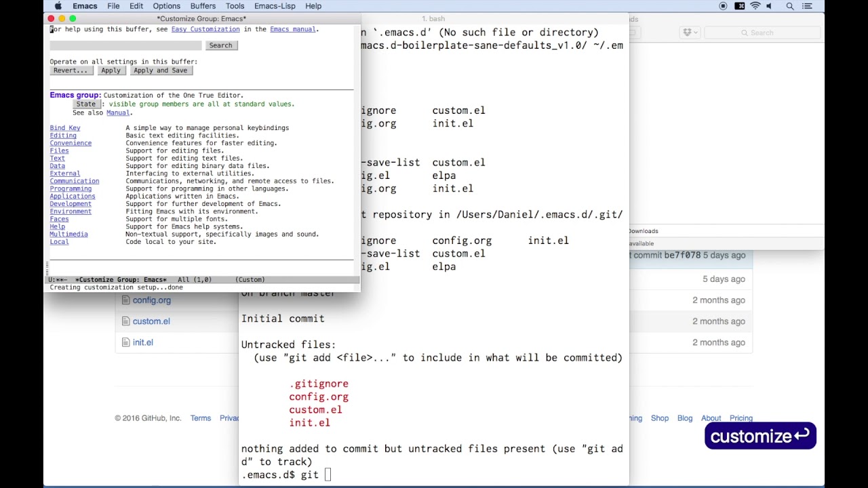Screen dimensions: 868x488
Task: Open the Development customization group
Action: click(71, 203)
